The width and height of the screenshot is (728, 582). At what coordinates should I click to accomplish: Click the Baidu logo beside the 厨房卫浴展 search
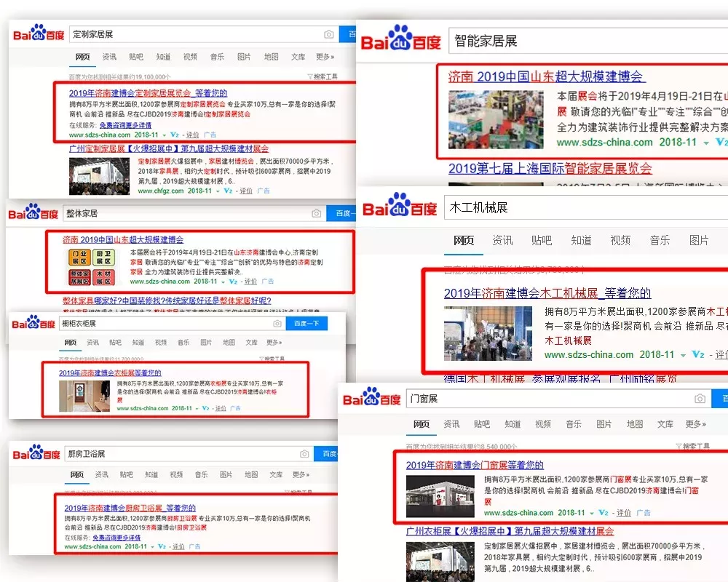coord(36,453)
